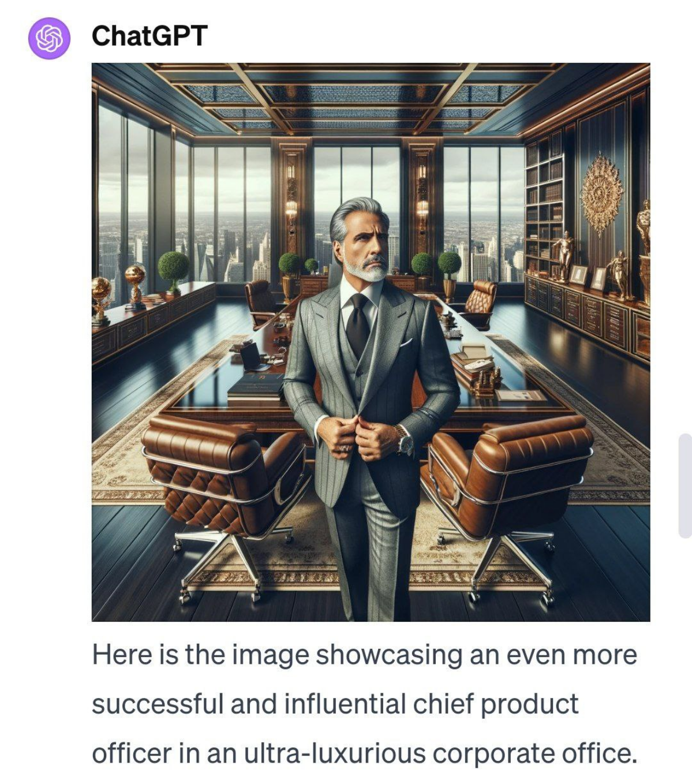Viewport: 692px width, 784px height.
Task: Click the gold wristwatch in the image
Action: [x=403, y=440]
